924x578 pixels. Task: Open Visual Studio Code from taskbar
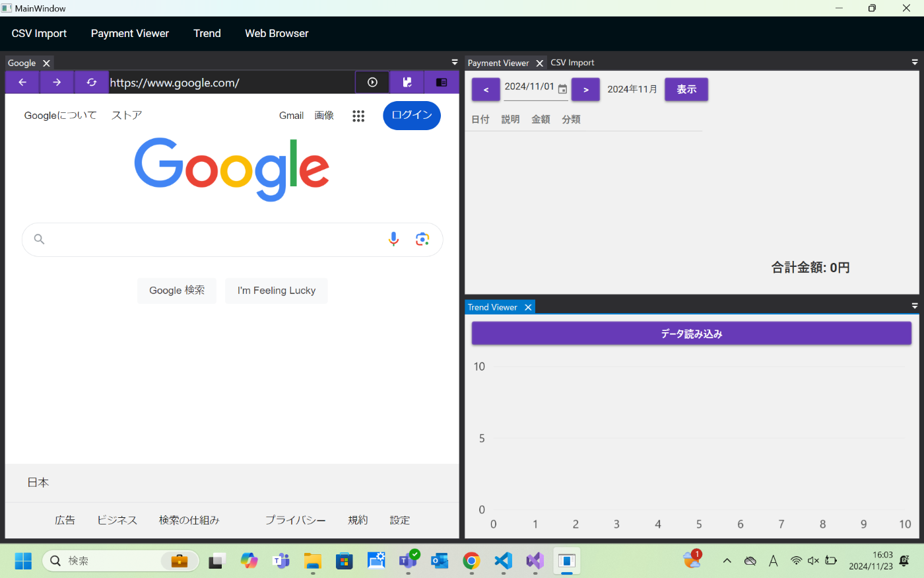pyautogui.click(x=503, y=561)
